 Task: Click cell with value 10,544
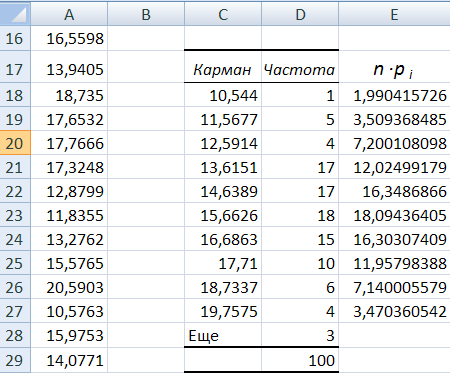(x=223, y=95)
